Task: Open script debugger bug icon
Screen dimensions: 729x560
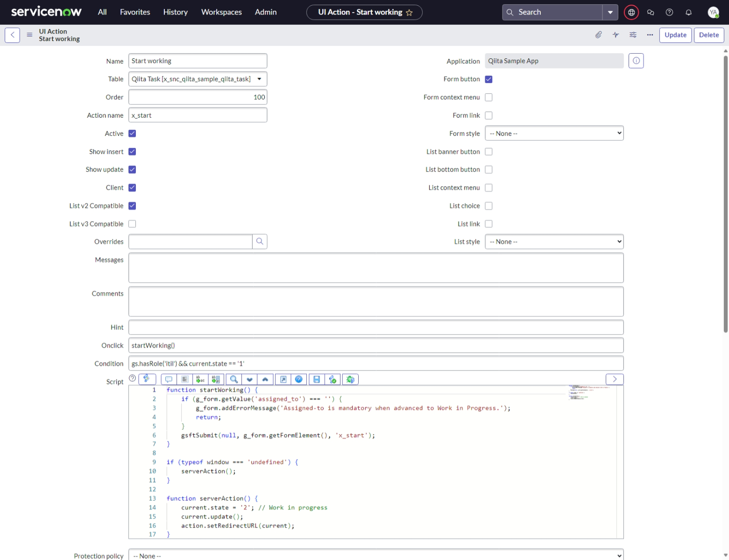Action: [x=350, y=379]
